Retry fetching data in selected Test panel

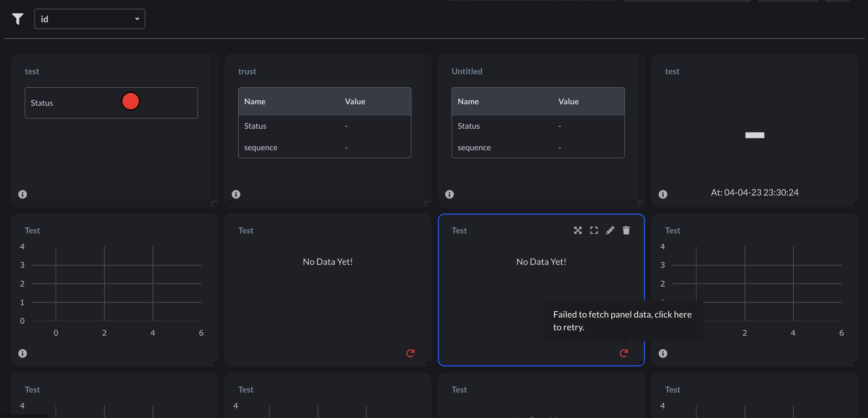(x=624, y=353)
